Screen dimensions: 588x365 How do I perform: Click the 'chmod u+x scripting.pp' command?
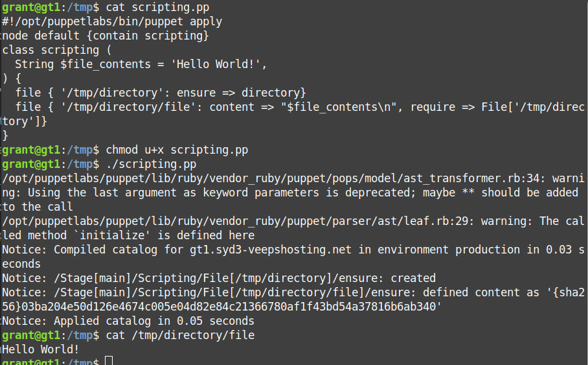pos(177,150)
